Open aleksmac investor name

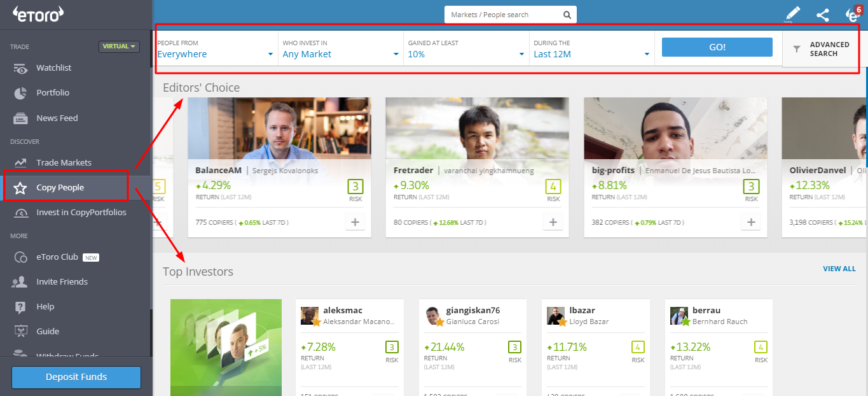click(343, 311)
